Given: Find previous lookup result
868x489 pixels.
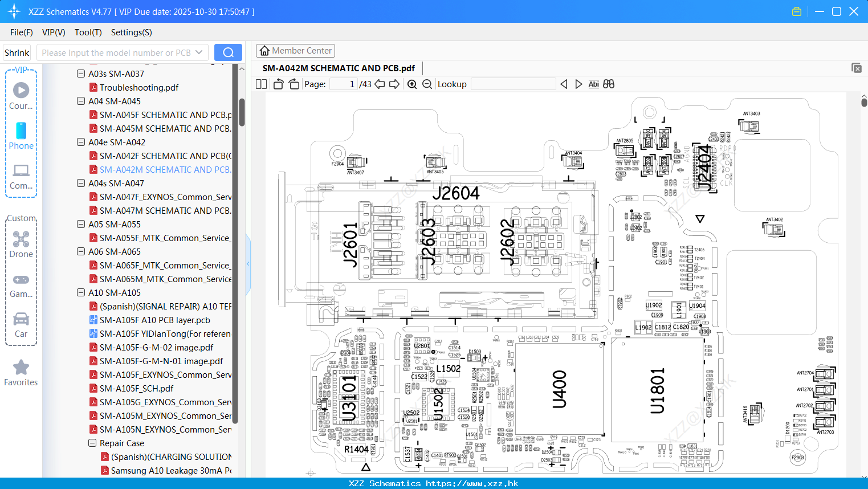Looking at the screenshot, I should pyautogui.click(x=564, y=84).
